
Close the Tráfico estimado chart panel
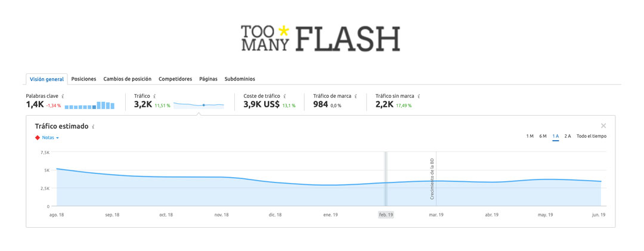[x=603, y=126]
